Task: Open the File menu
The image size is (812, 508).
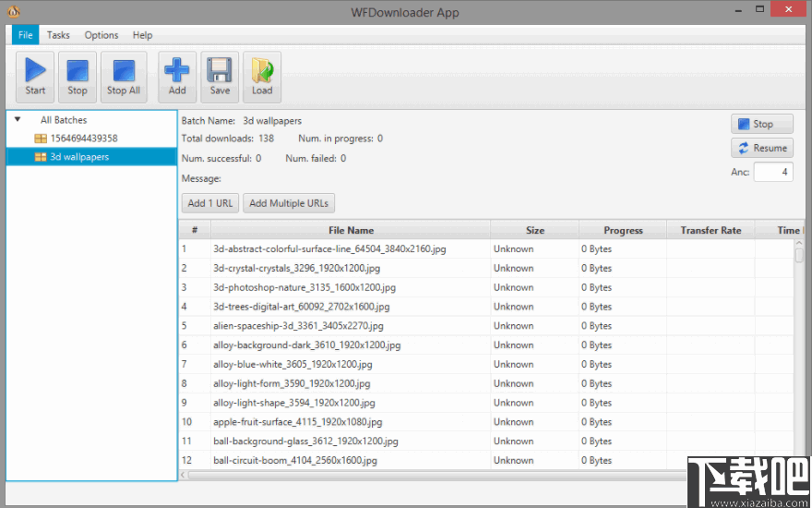Action: click(26, 35)
